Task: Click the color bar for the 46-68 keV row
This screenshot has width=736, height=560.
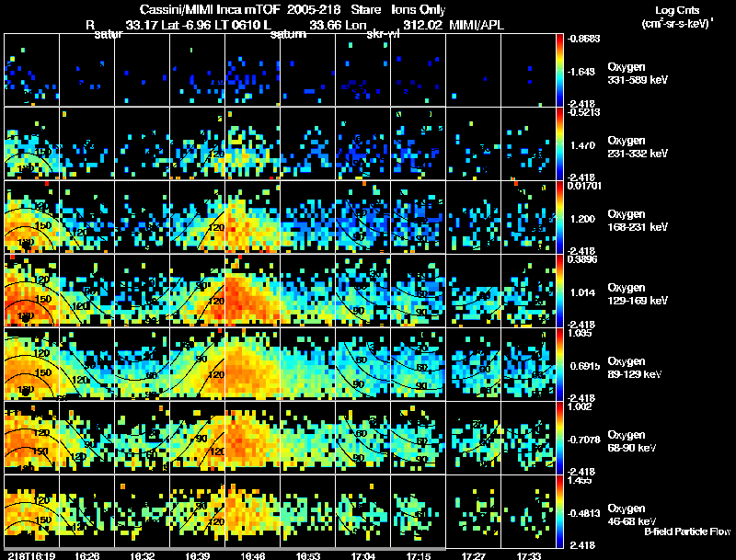Action: 559,511
